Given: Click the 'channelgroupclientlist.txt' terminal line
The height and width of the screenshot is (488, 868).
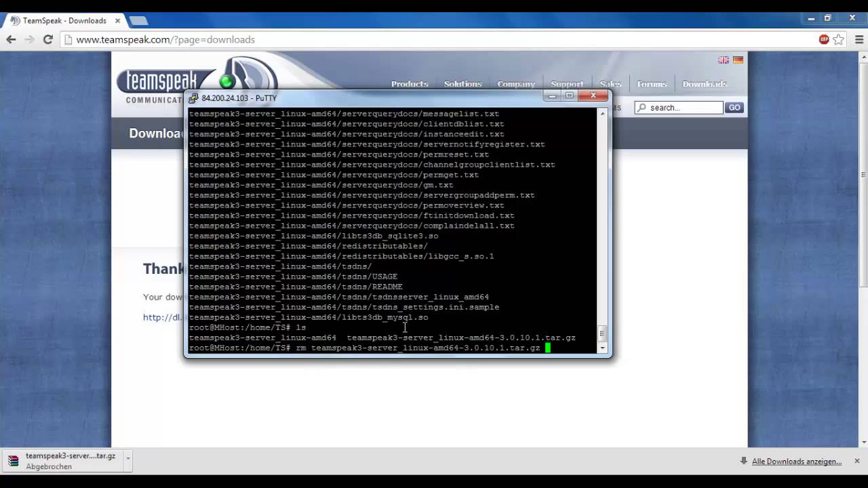Looking at the screenshot, I should pyautogui.click(x=372, y=165).
